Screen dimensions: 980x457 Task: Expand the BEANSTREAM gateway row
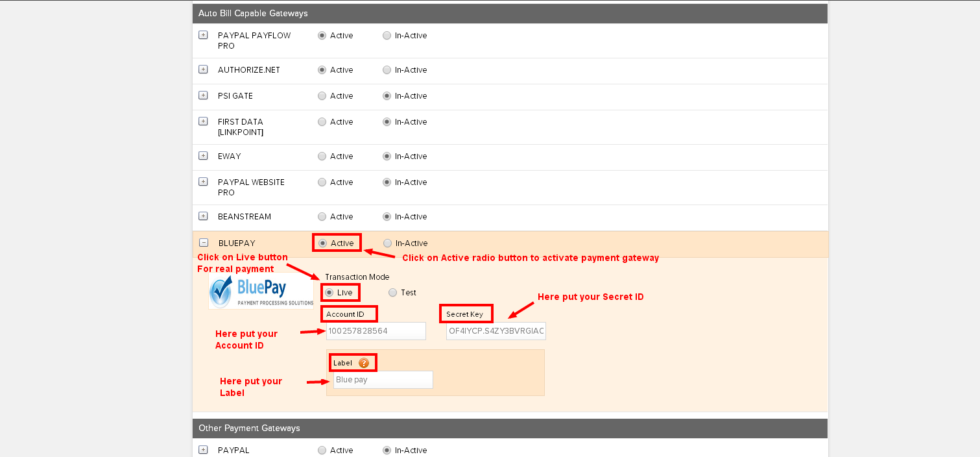tap(203, 216)
